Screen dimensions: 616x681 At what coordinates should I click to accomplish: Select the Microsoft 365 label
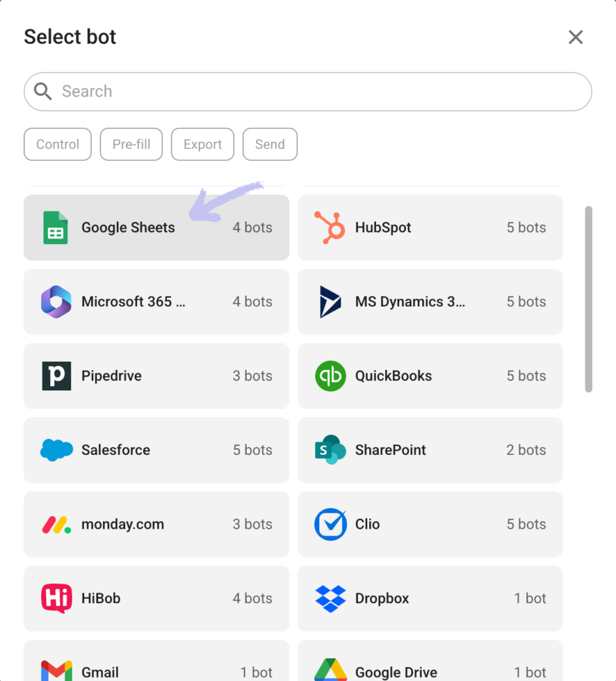pyautogui.click(x=133, y=302)
